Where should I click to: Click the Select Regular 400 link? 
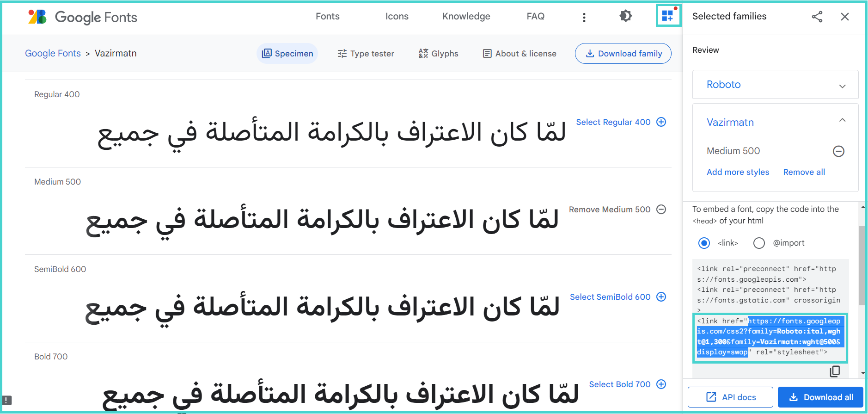point(613,122)
